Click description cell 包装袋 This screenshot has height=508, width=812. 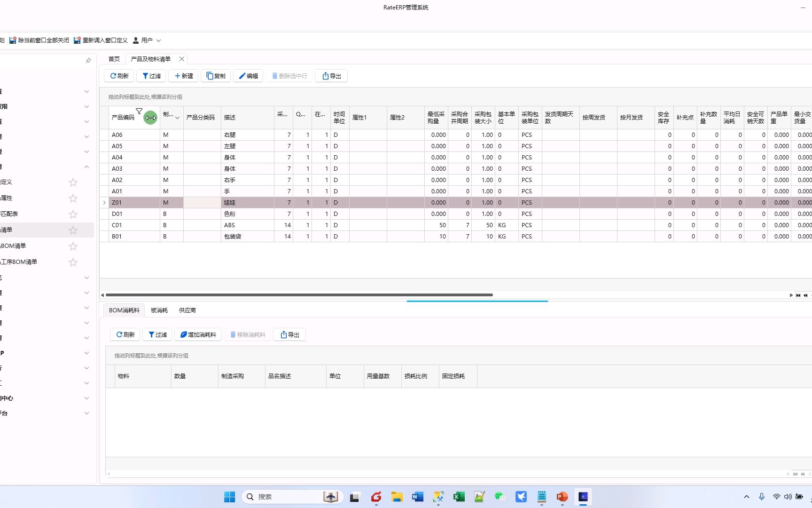pos(248,237)
